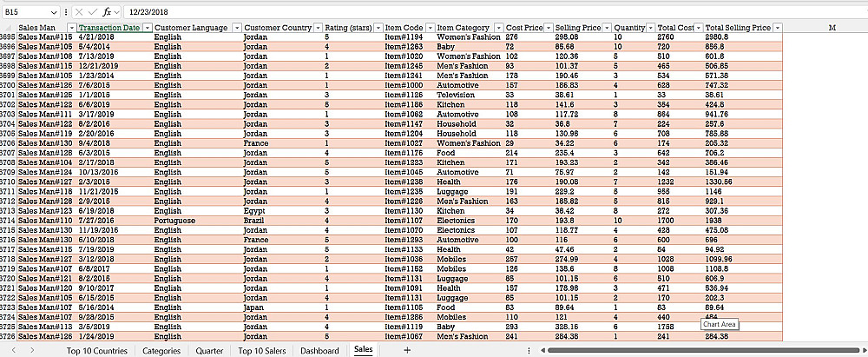Add a new sheet with plus button
868x357 pixels.
(x=407, y=350)
